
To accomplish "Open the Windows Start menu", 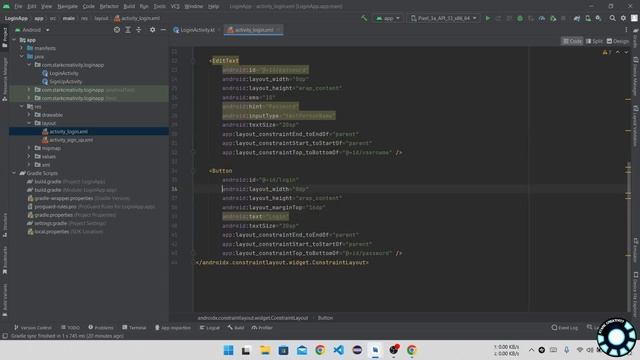I will pyautogui.click(x=229, y=350).
